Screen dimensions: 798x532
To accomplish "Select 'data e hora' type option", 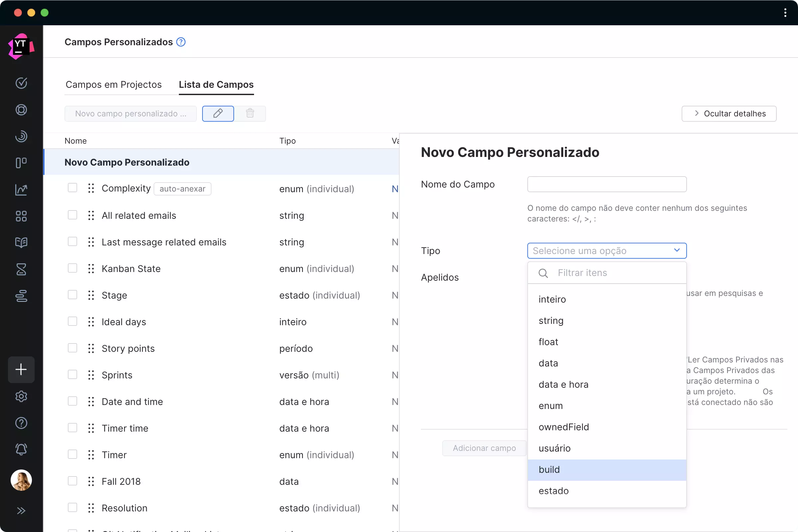I will pos(563,384).
